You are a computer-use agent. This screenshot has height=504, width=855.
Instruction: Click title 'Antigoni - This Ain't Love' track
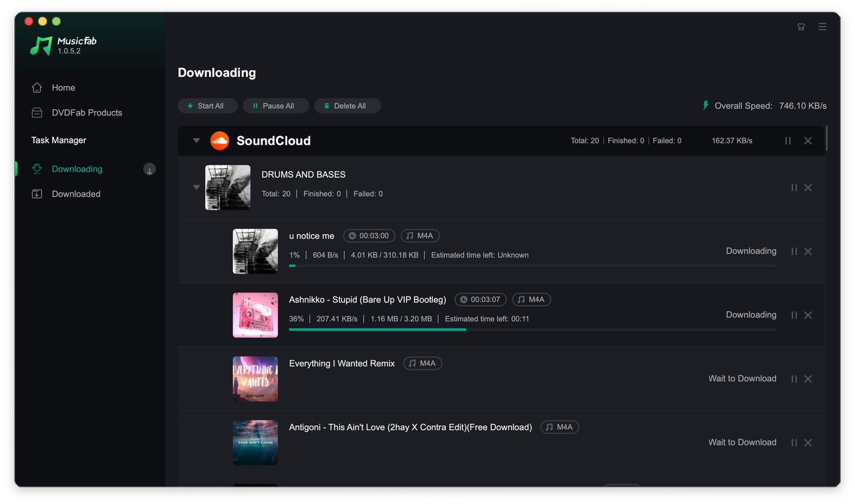[411, 427]
